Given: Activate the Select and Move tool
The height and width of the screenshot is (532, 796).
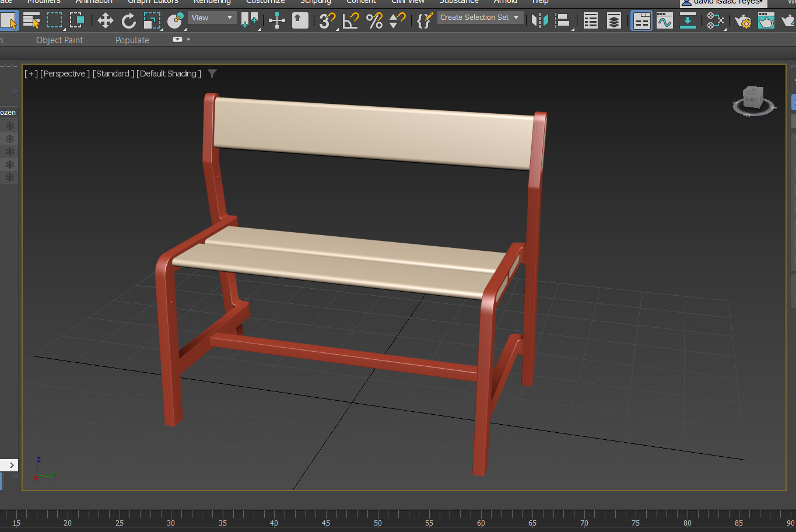Looking at the screenshot, I should point(106,20).
